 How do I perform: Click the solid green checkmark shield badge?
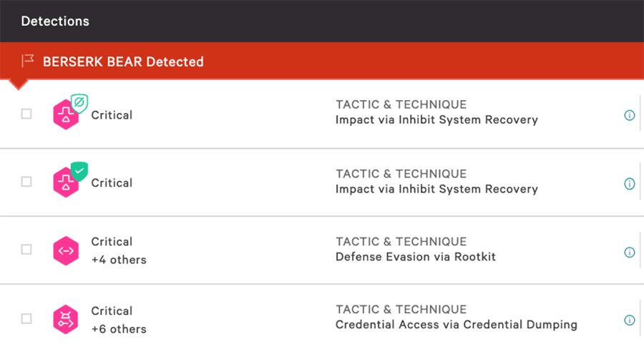click(x=79, y=172)
